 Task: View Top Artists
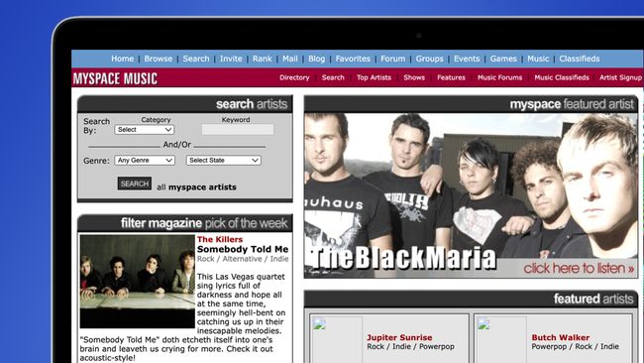tap(374, 77)
